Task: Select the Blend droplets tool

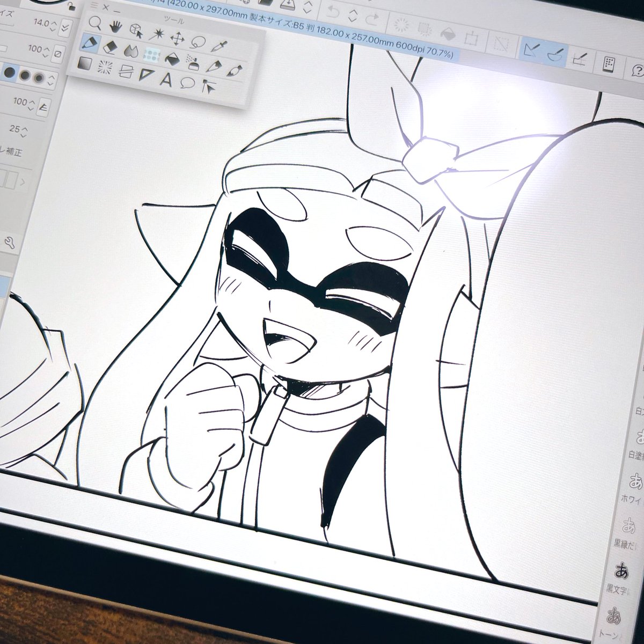Action: tap(130, 50)
